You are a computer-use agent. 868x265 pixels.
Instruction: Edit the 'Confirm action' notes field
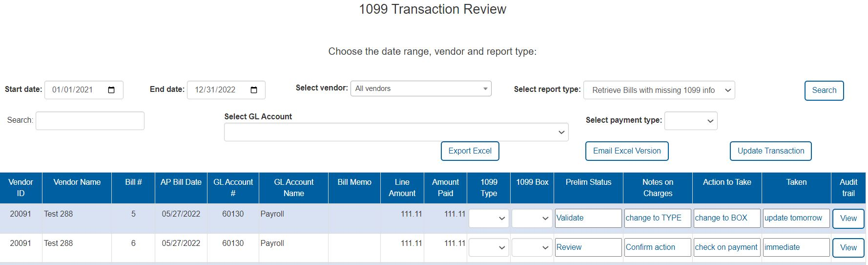click(x=657, y=247)
